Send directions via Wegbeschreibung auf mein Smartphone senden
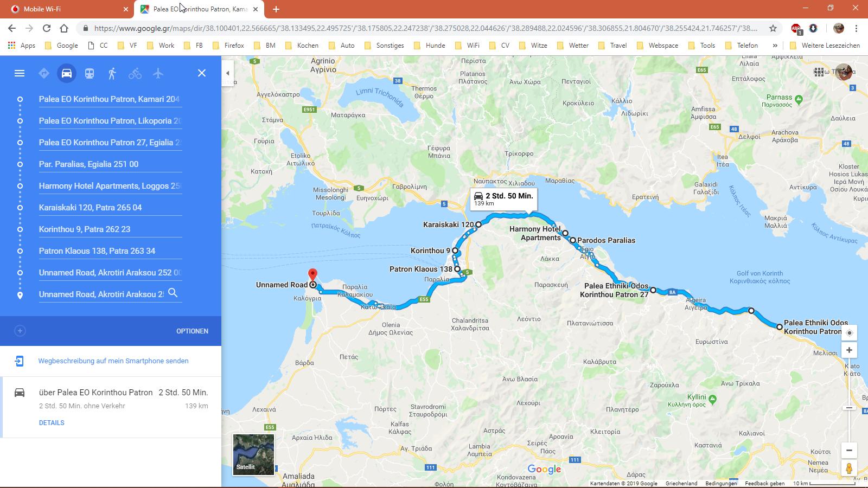The image size is (868, 488). tap(113, 361)
